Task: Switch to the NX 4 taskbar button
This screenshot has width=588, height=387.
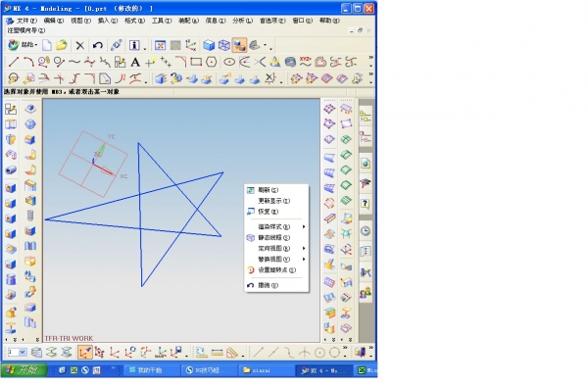Action: [324, 370]
